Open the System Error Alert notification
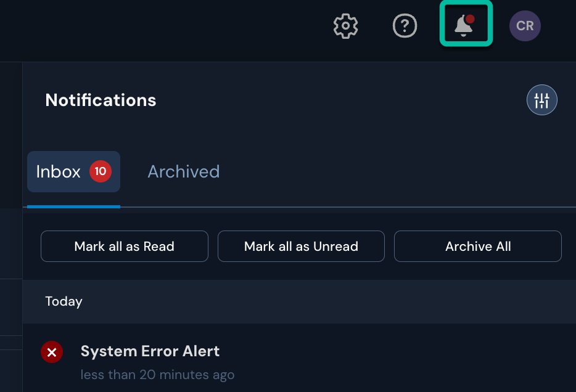The height and width of the screenshot is (392, 576). pyautogui.click(x=150, y=351)
